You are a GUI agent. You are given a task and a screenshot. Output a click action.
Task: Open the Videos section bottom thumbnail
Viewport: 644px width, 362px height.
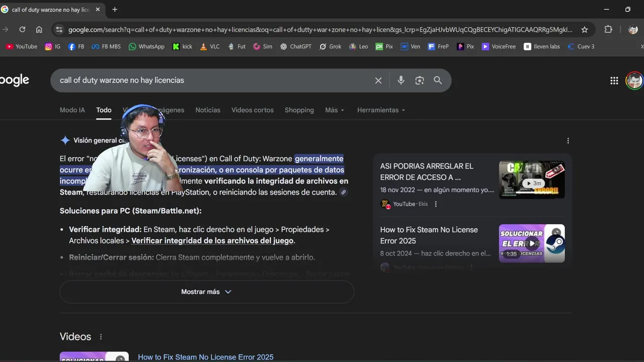coord(94,356)
